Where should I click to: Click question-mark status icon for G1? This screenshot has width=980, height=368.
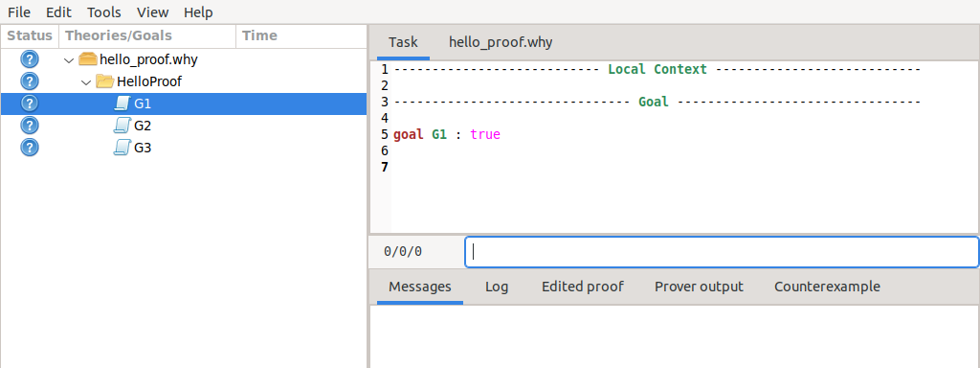coord(30,103)
